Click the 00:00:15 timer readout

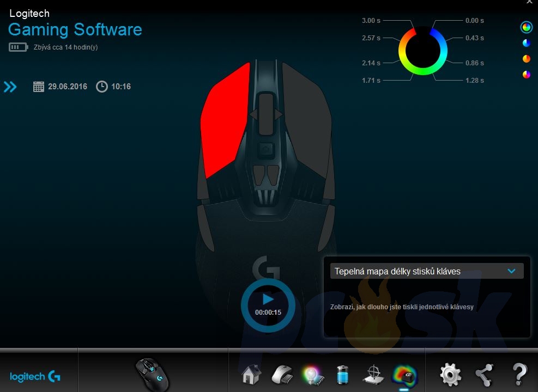268,312
